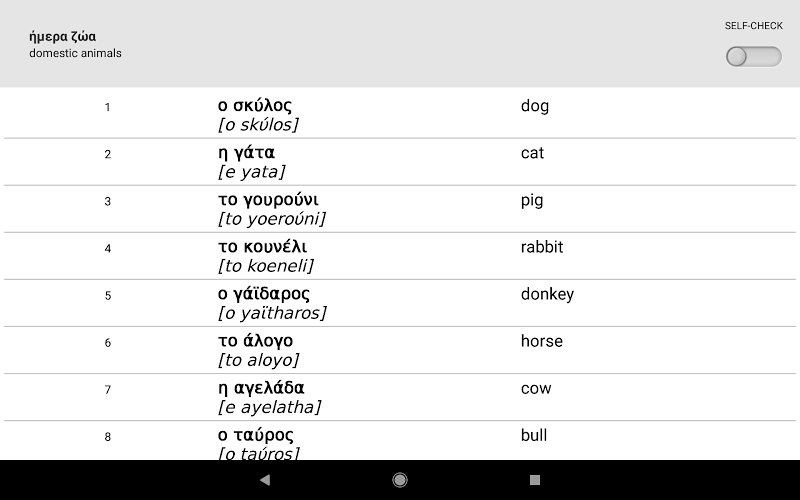
Task: Select the Greek word ο σκύλος
Action: (255, 106)
